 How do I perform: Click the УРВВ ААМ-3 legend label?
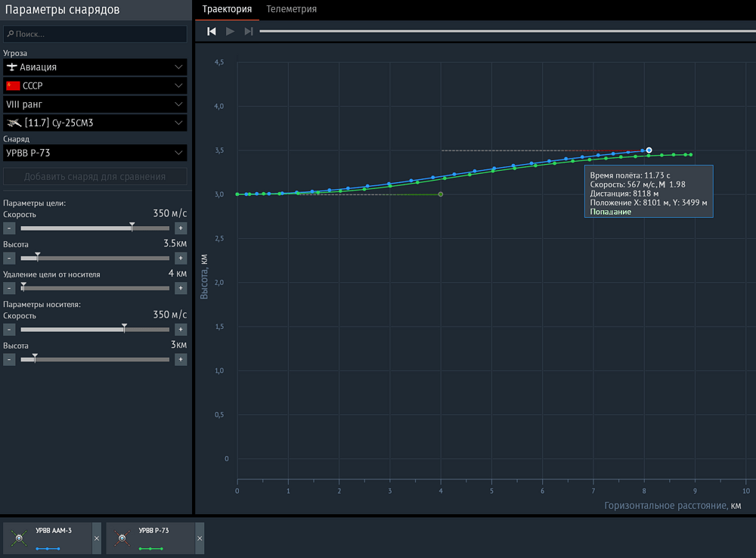(x=54, y=531)
